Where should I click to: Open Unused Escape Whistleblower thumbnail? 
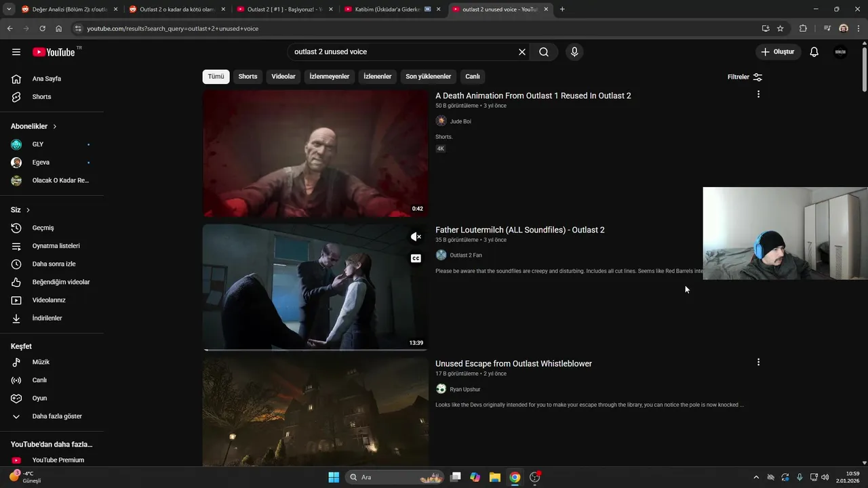pos(315,412)
